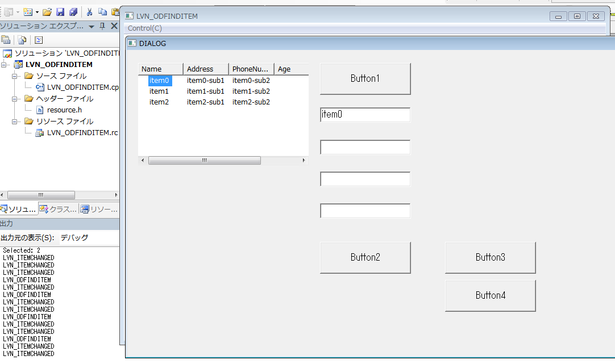Click the Copy icon in toolbar
Screen dimensions: 615x364
point(102,12)
